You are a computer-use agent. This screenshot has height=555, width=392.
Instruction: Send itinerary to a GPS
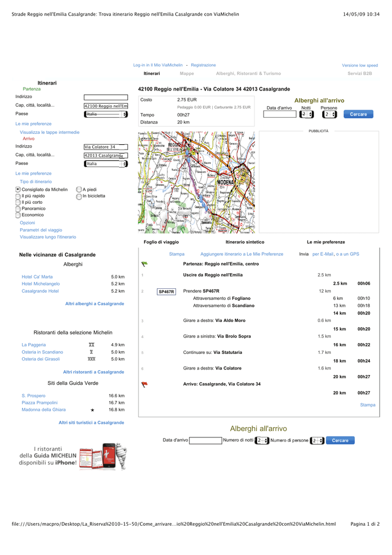(348, 254)
